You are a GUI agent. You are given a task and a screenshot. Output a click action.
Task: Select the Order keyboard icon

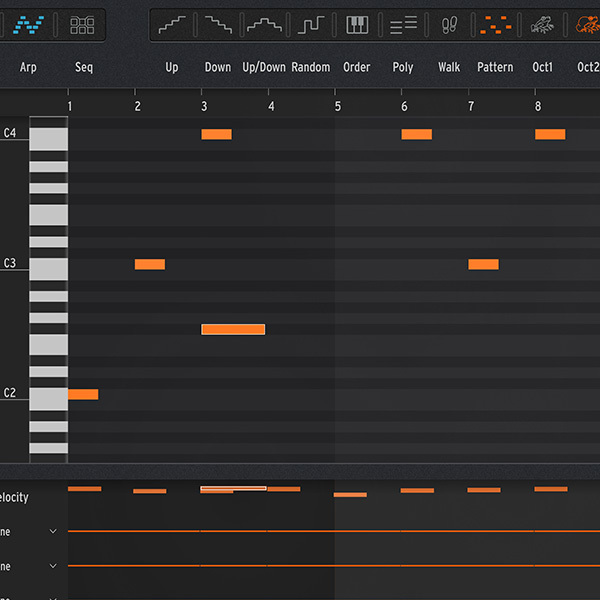click(356, 25)
